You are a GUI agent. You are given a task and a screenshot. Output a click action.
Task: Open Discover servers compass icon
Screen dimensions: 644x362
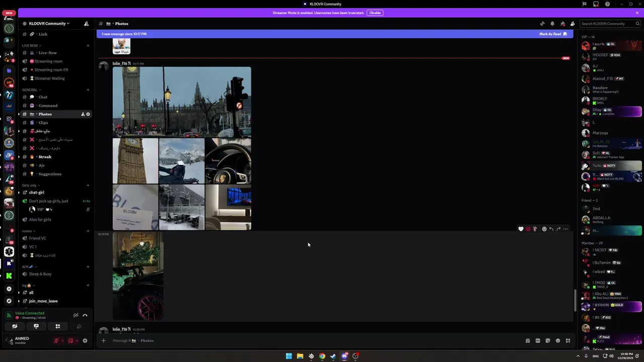pyautogui.click(x=9, y=301)
